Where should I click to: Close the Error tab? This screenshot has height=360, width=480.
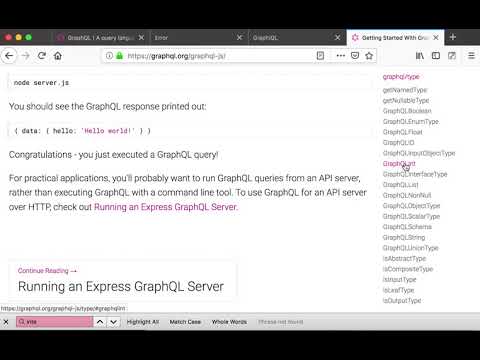(239, 37)
